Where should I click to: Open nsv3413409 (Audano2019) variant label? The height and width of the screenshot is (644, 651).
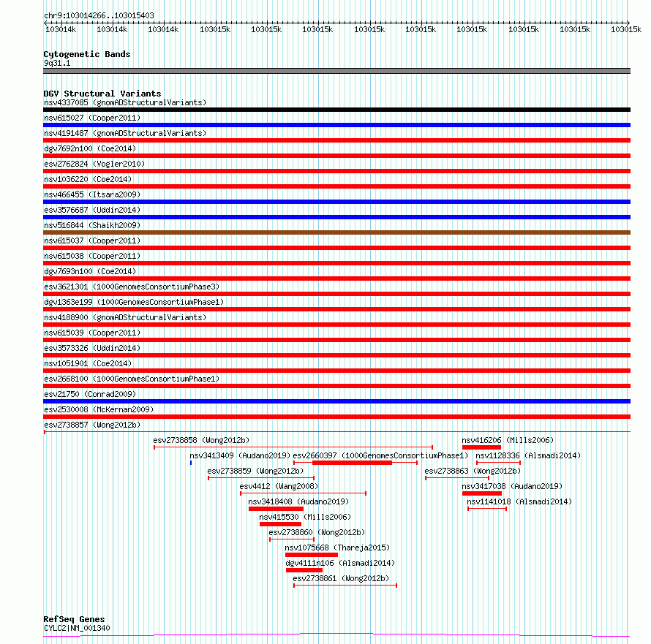pos(240,455)
